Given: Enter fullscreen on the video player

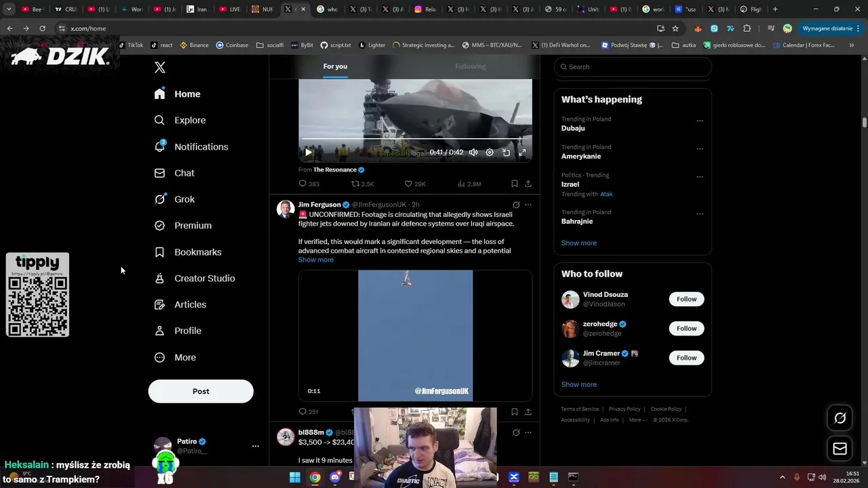Looking at the screenshot, I should point(522,152).
